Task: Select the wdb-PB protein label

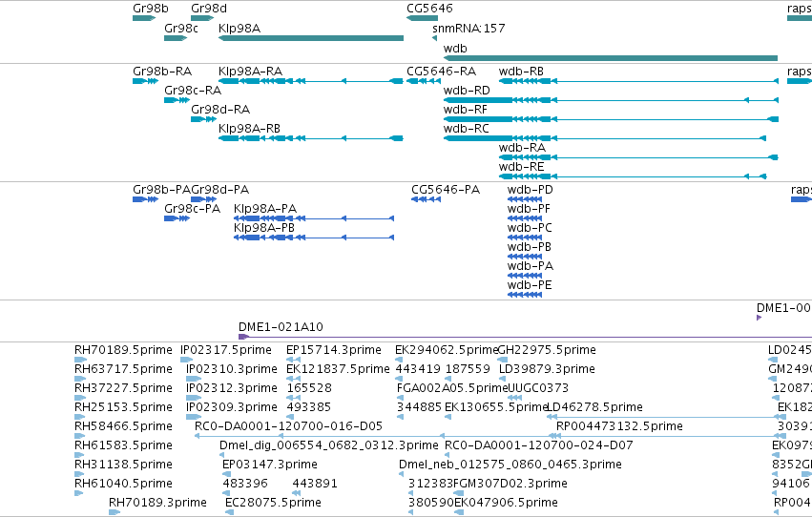Action: [x=530, y=247]
